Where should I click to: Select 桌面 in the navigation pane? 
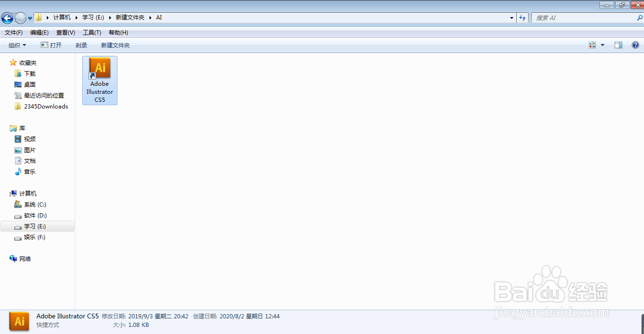coord(30,85)
